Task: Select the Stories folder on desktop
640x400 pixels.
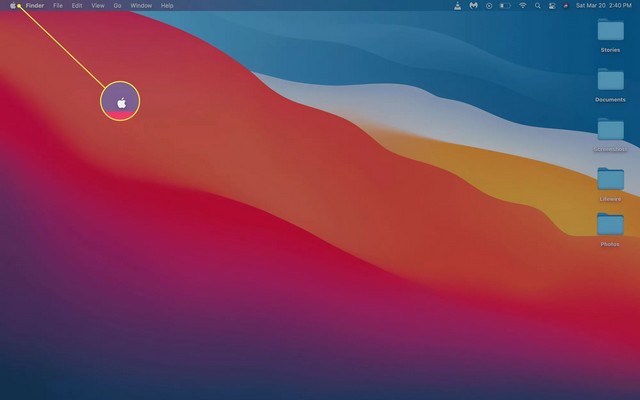Action: point(610,31)
